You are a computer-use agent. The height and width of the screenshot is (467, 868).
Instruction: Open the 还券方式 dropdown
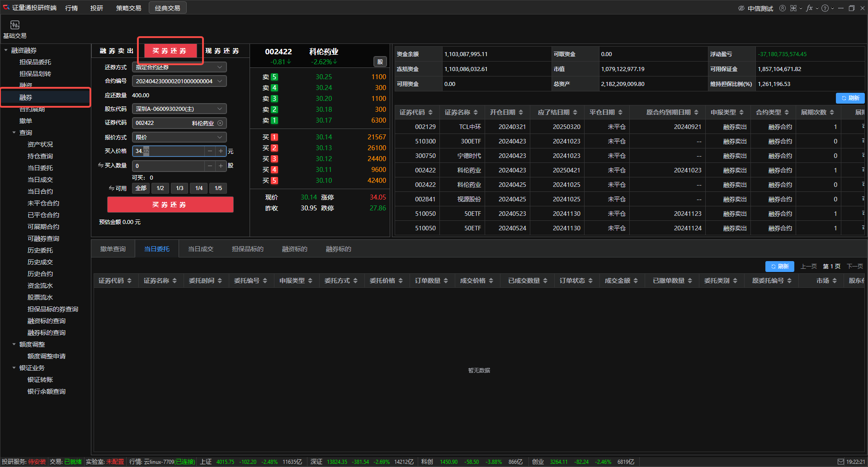click(179, 67)
